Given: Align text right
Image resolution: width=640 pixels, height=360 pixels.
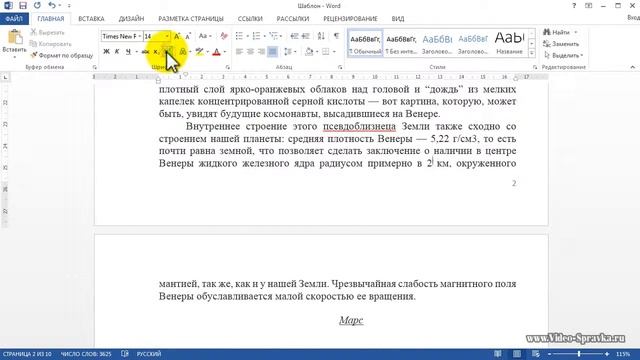Looking at the screenshot, I should point(261,52).
